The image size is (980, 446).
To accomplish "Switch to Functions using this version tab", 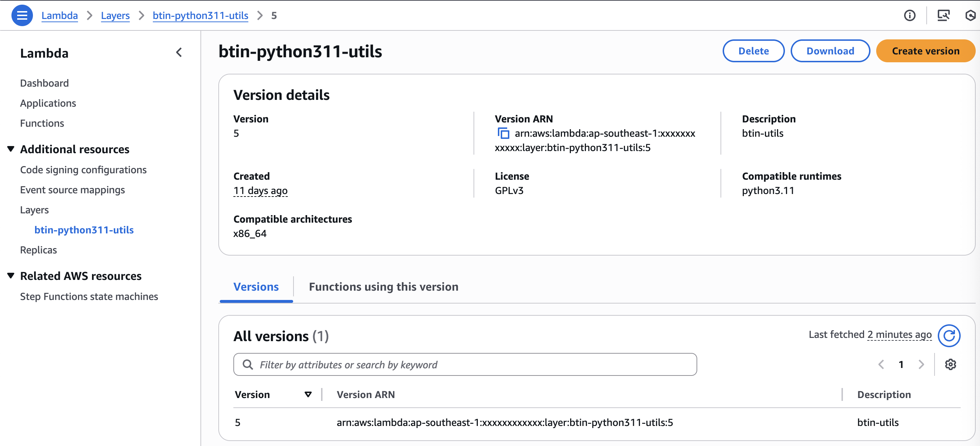I will 383,287.
